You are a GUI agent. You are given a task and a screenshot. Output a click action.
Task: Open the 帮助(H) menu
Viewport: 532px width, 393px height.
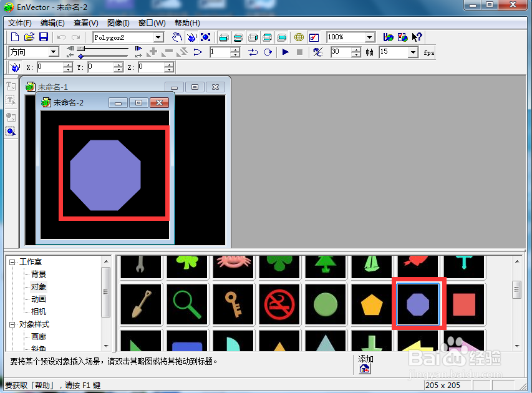(x=187, y=23)
